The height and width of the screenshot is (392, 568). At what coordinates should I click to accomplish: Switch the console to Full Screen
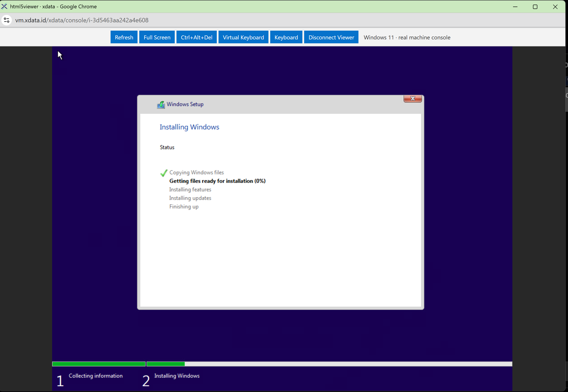click(x=157, y=37)
